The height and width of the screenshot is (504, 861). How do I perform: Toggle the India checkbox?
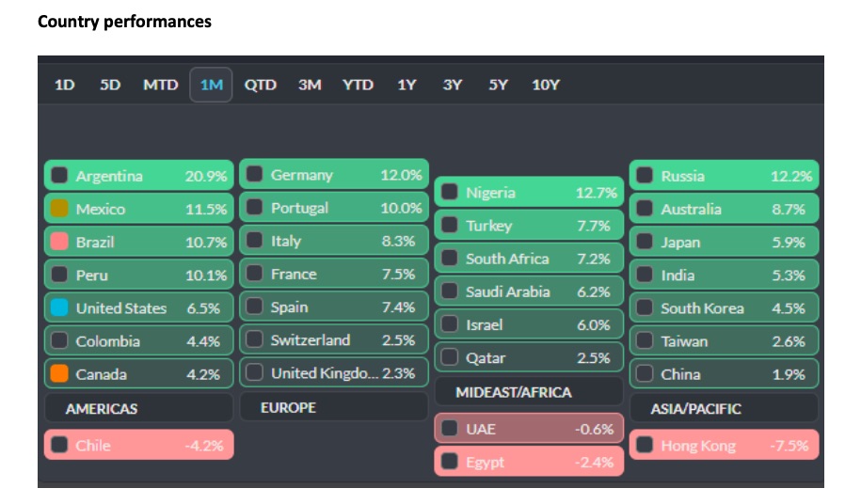click(x=645, y=275)
